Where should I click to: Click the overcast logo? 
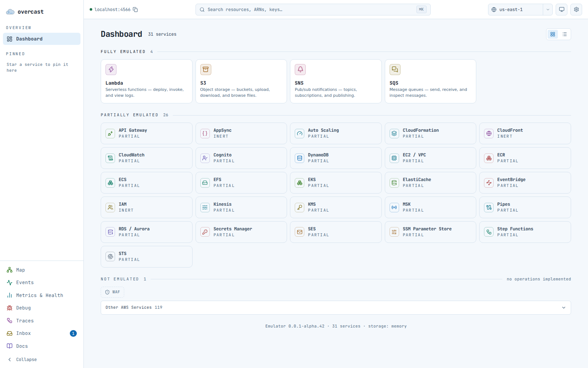25,12
